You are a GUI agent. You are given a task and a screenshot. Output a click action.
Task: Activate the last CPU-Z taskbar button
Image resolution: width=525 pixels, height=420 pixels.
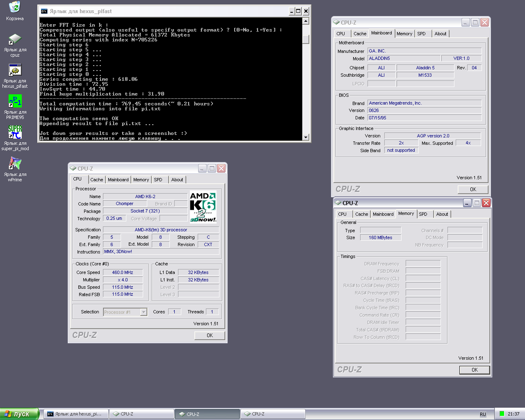pyautogui.click(x=273, y=414)
